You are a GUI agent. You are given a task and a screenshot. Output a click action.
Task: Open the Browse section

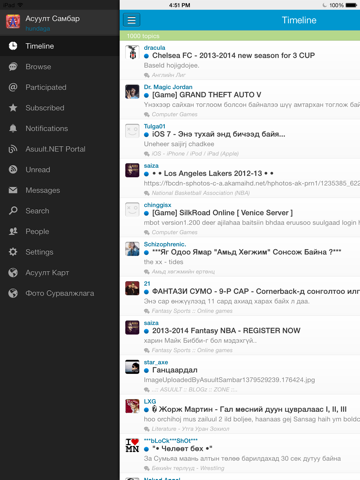(x=60, y=67)
